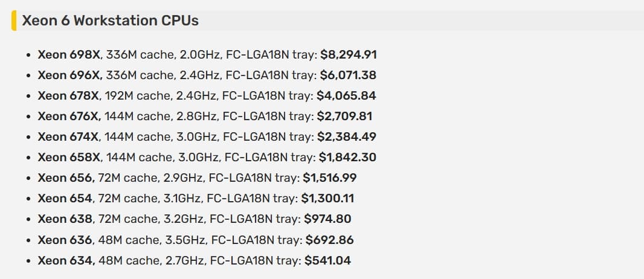Click the $6,071.38 price
This screenshot has width=644, height=279.
349,75
